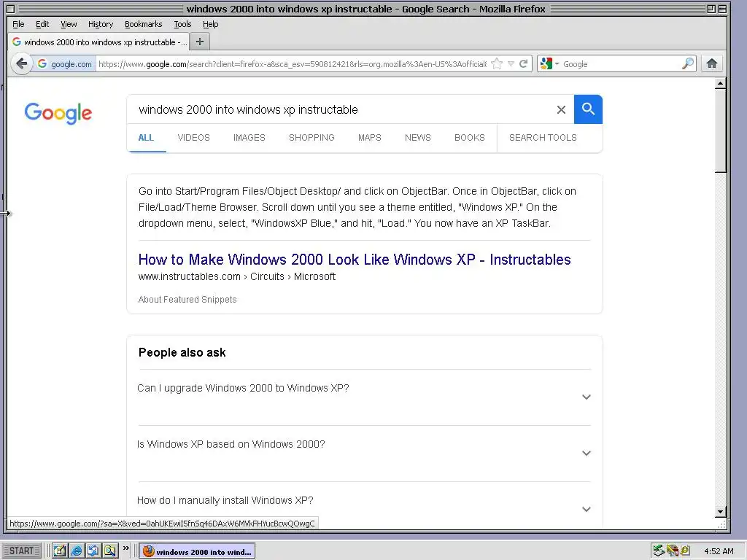Open the History menu

[101, 24]
